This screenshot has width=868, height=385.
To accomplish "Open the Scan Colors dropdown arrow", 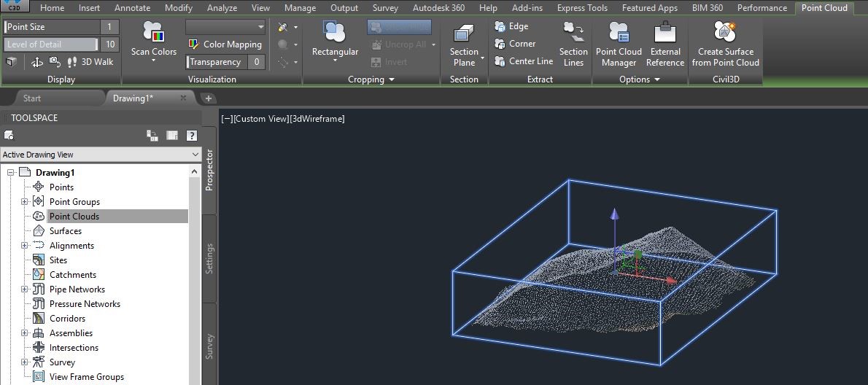I will pyautogui.click(x=154, y=61).
